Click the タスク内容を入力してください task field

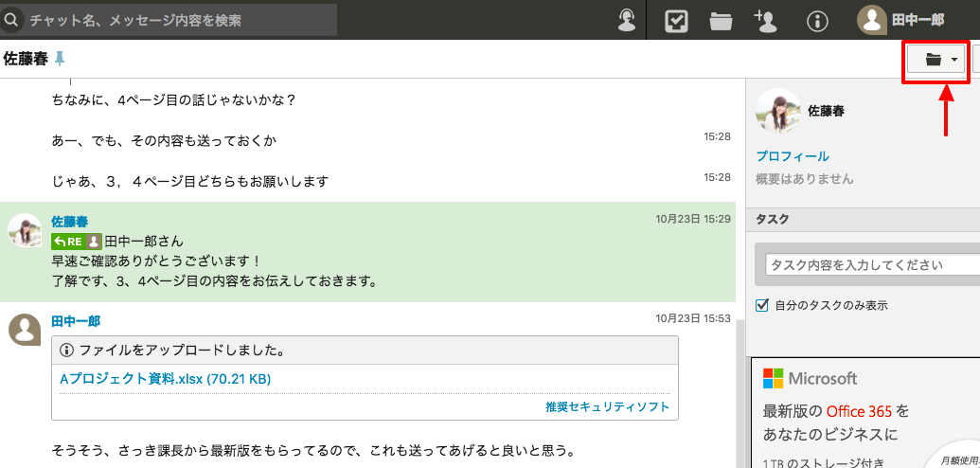pos(873,264)
